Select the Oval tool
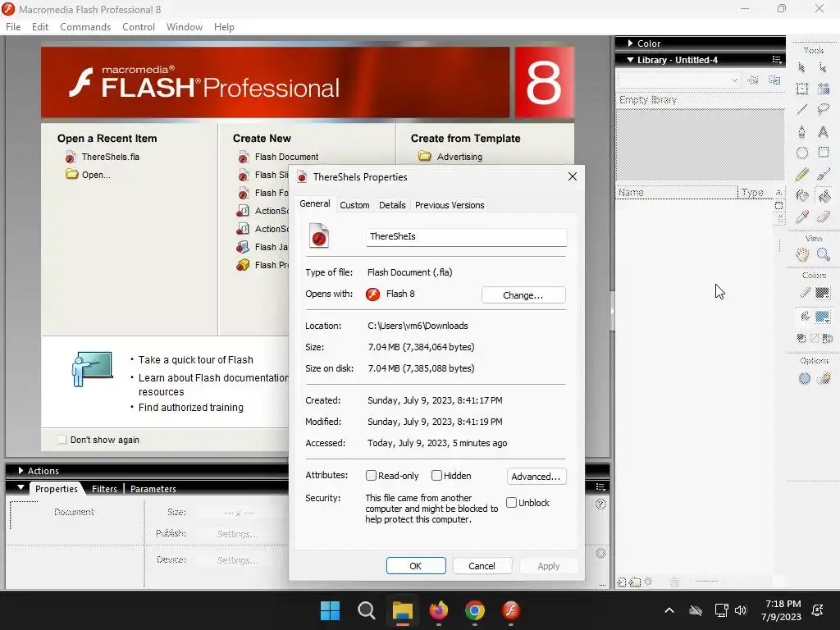The height and width of the screenshot is (630, 840). click(802, 153)
